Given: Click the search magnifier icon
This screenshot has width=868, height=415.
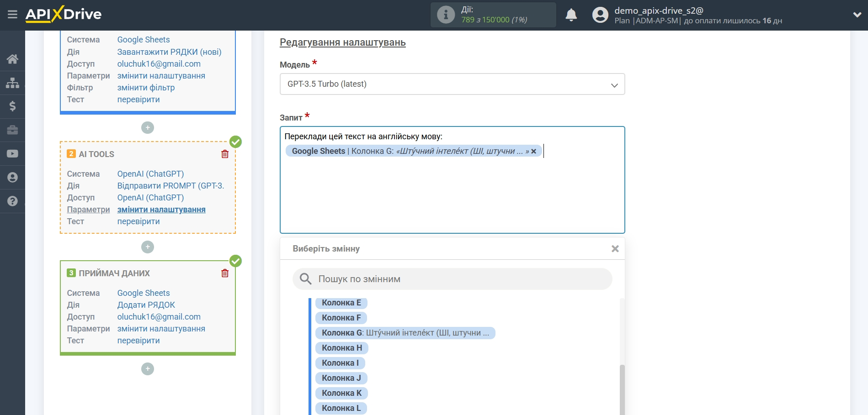Looking at the screenshot, I should coord(305,279).
